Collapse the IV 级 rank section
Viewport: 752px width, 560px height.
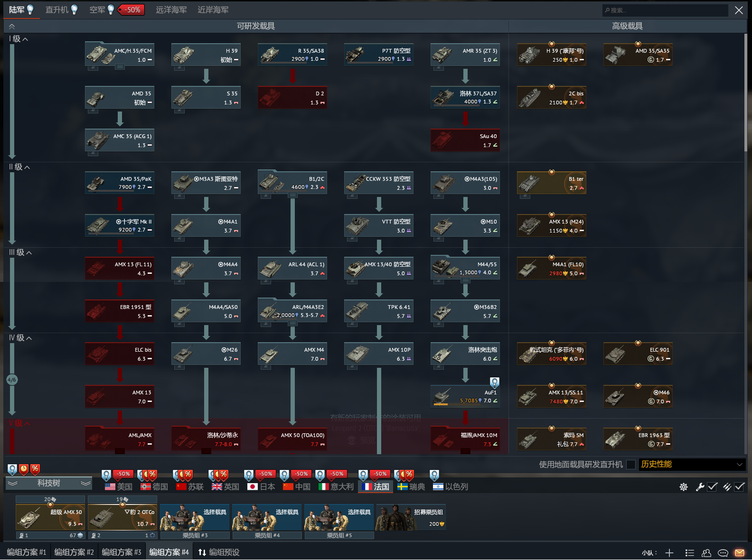20,338
